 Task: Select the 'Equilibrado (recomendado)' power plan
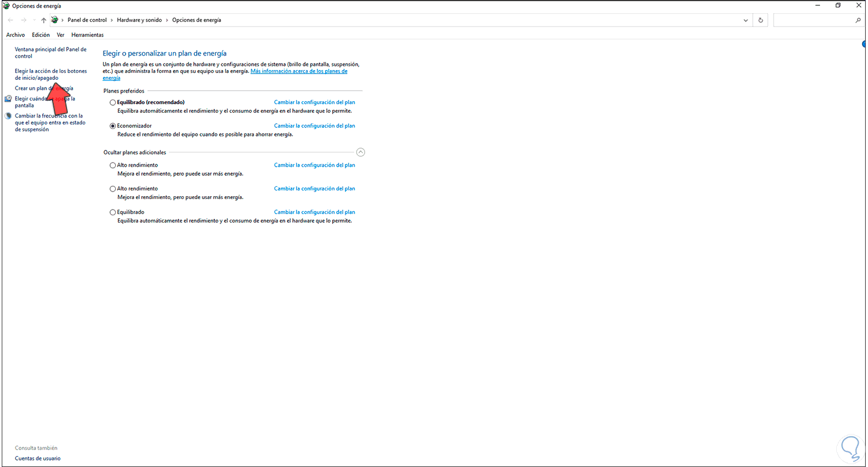coord(112,102)
